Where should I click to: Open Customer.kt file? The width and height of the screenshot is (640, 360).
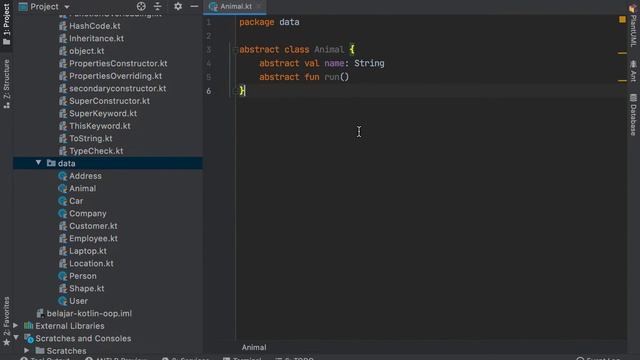[x=93, y=226]
